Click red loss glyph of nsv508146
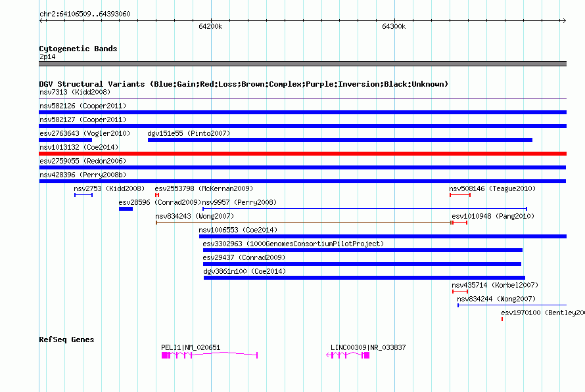This screenshot has width=585, height=392. pyautogui.click(x=460, y=195)
